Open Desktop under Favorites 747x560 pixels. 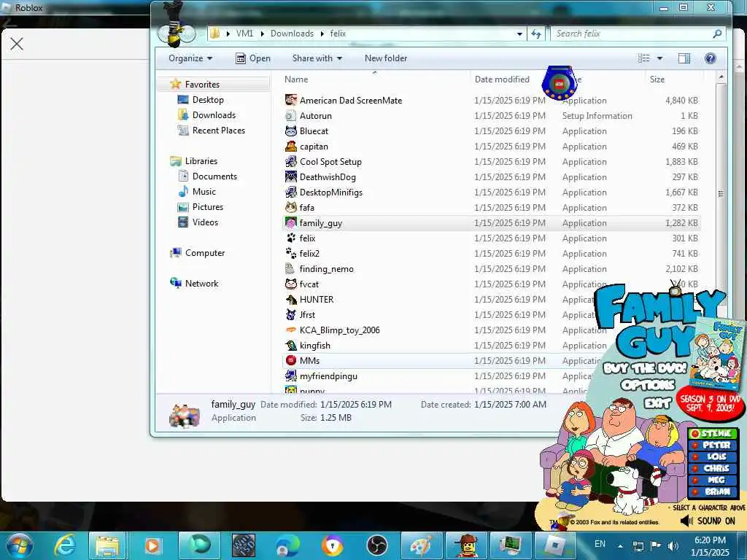point(208,99)
